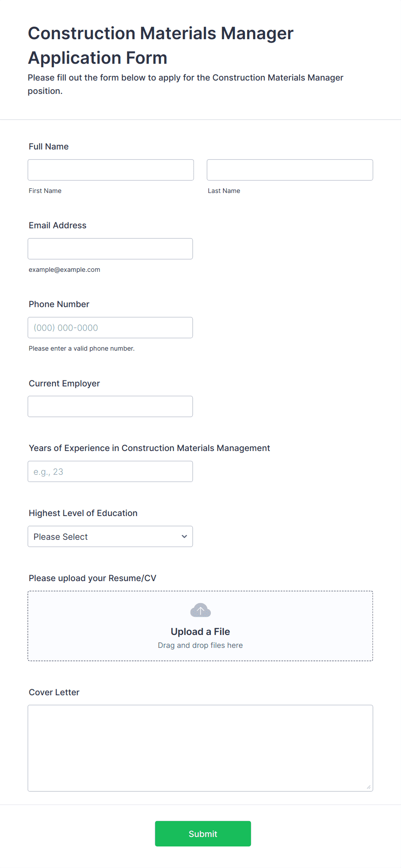Viewport: 401px width, 868px height.
Task: Submit the application form
Action: pos(203,834)
